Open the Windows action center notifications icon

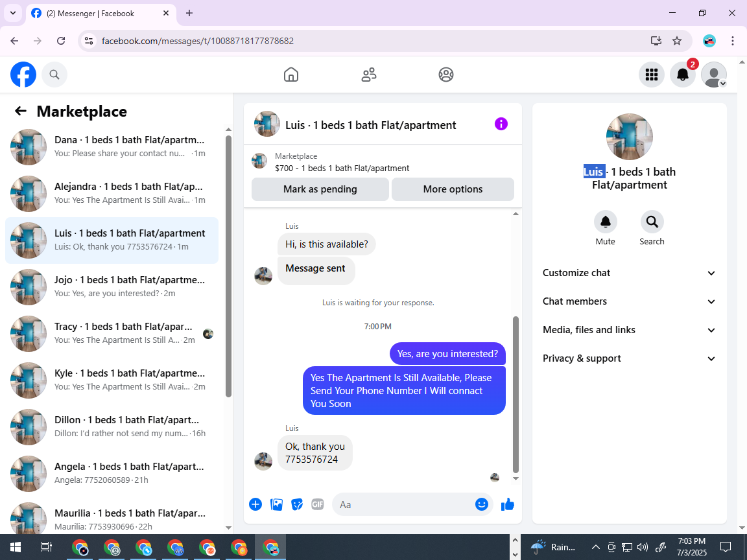(x=726, y=547)
